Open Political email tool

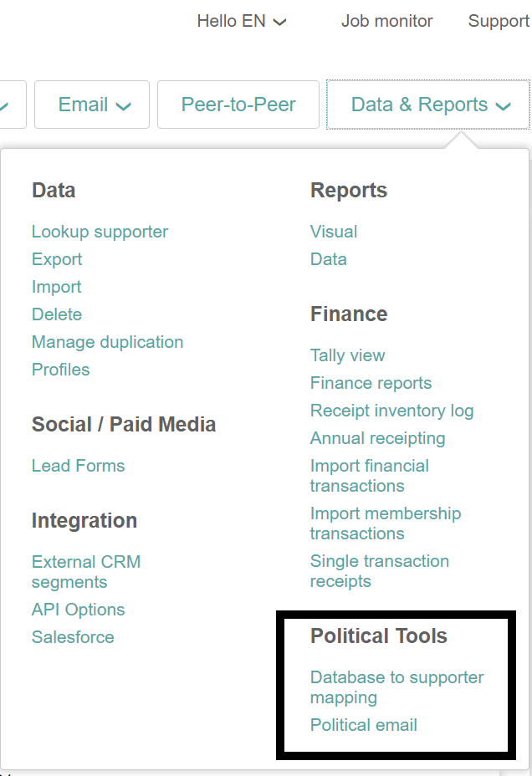tap(363, 725)
